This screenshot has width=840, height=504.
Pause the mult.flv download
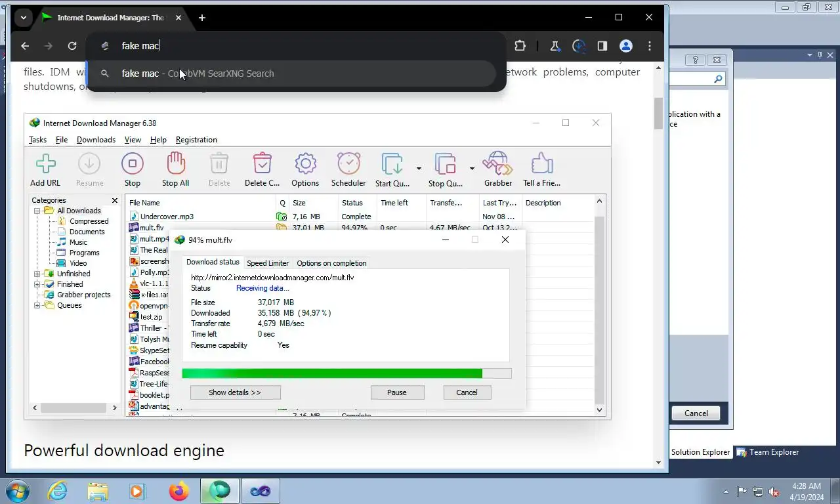[x=397, y=392]
